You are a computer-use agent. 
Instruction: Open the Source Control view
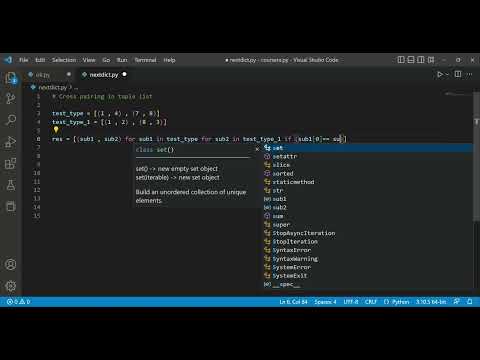[x=11, y=99]
